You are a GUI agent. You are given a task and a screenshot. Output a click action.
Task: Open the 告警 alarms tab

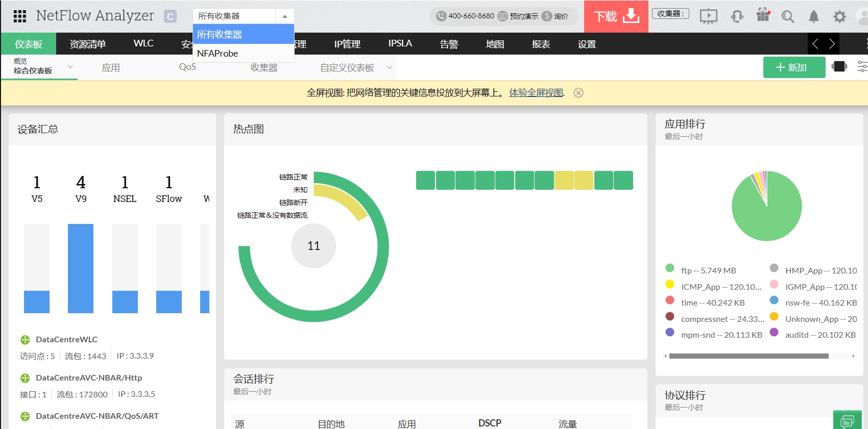(449, 44)
